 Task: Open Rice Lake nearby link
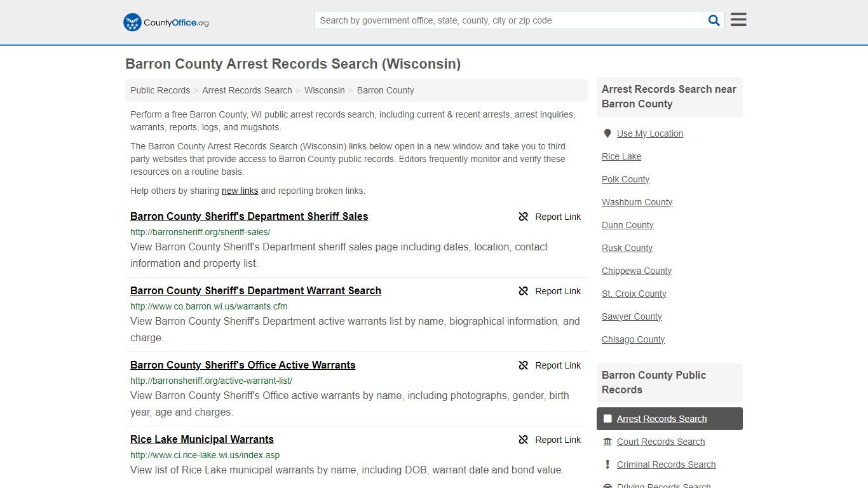[x=621, y=156]
